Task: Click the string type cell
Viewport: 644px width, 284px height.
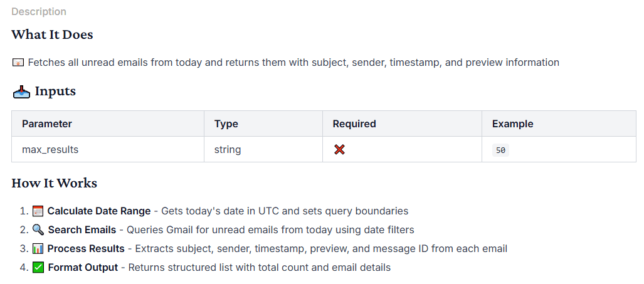Action: 228,150
